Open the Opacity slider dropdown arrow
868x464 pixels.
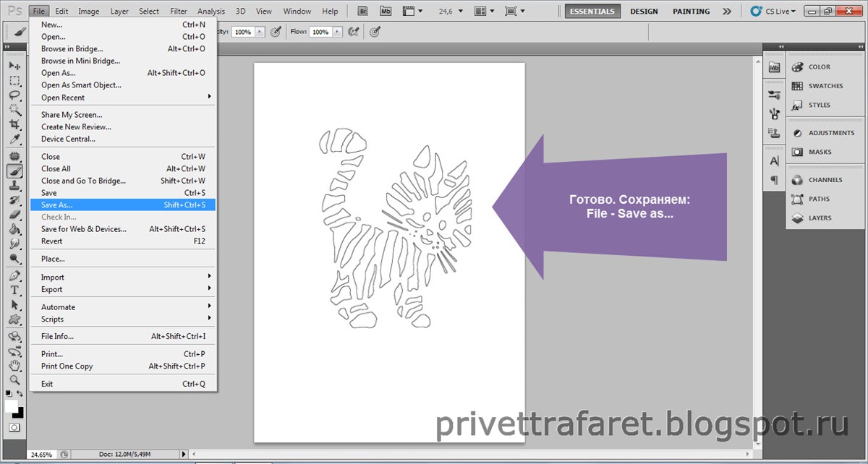click(x=260, y=32)
